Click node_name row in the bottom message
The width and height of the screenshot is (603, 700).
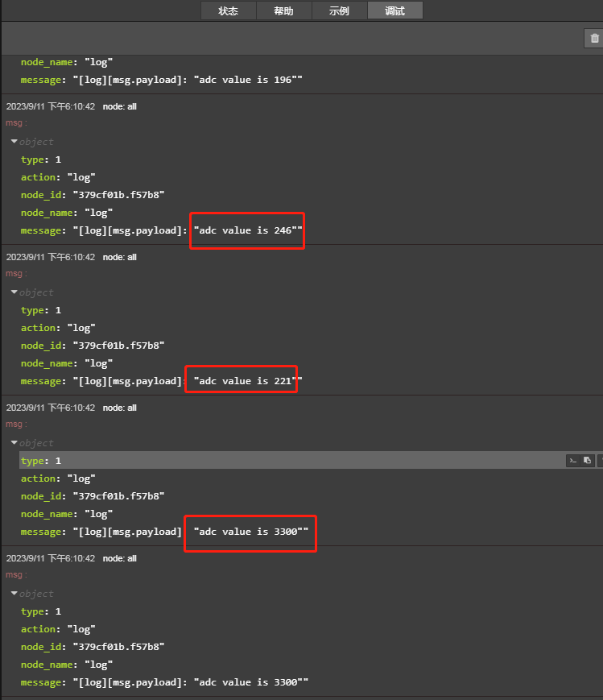pyautogui.click(x=67, y=665)
